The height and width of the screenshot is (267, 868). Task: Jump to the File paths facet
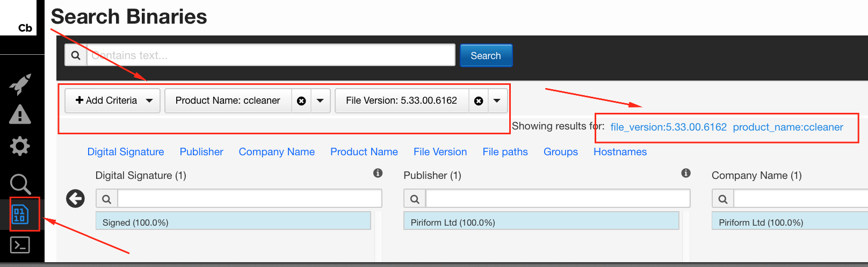pos(505,152)
